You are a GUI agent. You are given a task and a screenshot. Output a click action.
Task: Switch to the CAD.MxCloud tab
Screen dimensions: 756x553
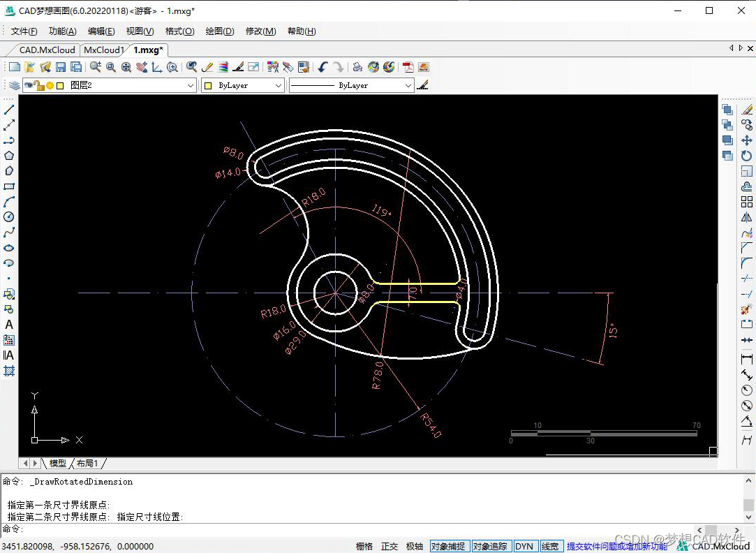pyautogui.click(x=47, y=50)
